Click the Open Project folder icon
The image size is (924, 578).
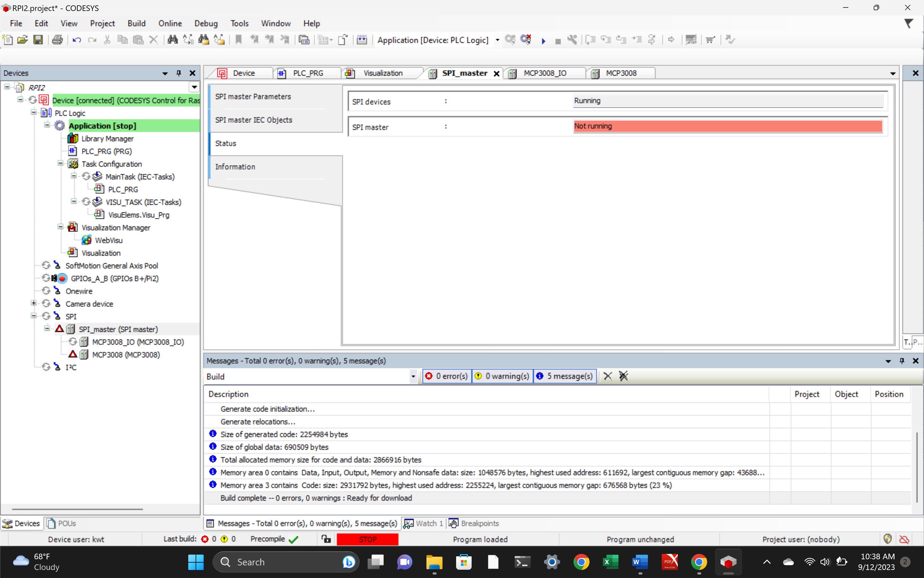pos(22,40)
